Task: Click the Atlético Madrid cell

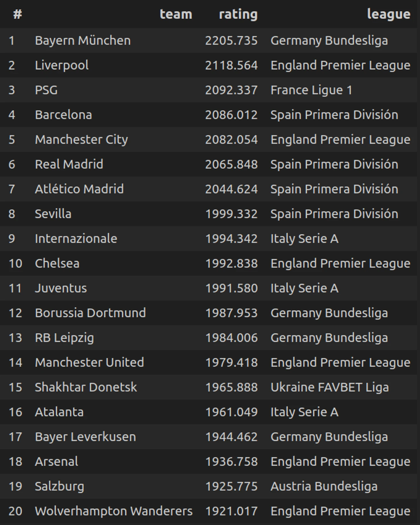Action: (x=79, y=189)
